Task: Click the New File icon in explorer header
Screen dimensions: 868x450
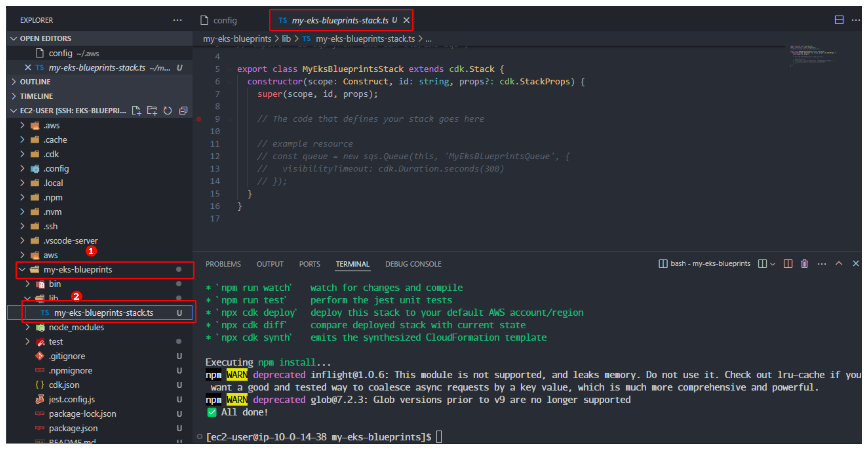Action: tap(136, 111)
